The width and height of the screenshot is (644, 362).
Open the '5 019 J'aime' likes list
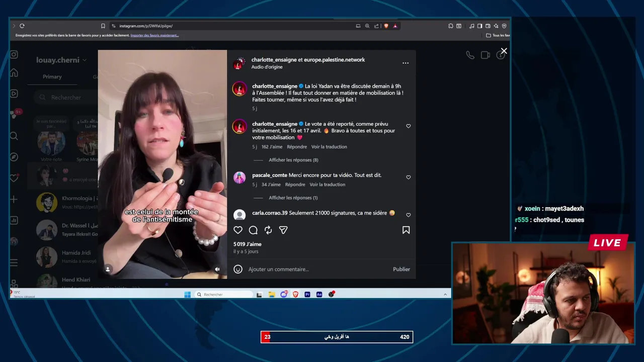pos(248,244)
